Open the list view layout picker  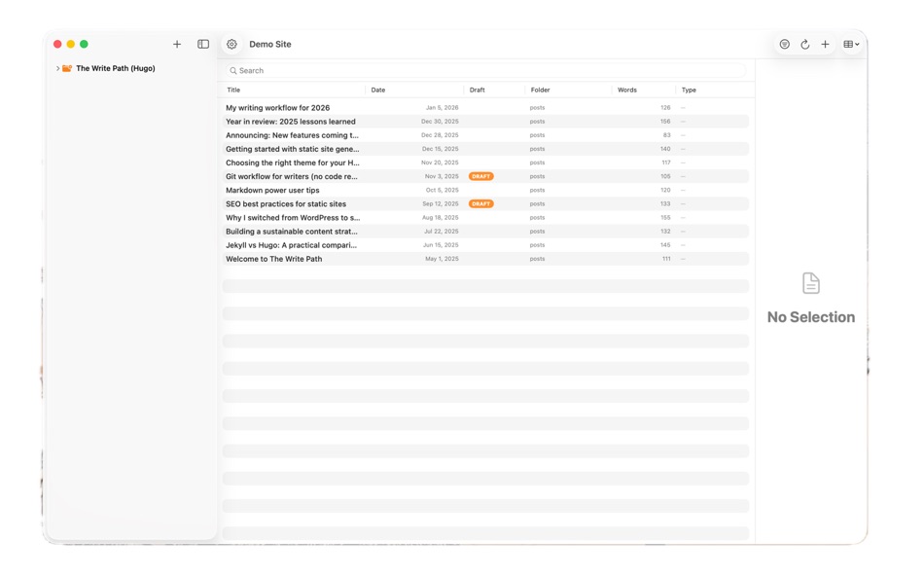[x=847, y=44]
